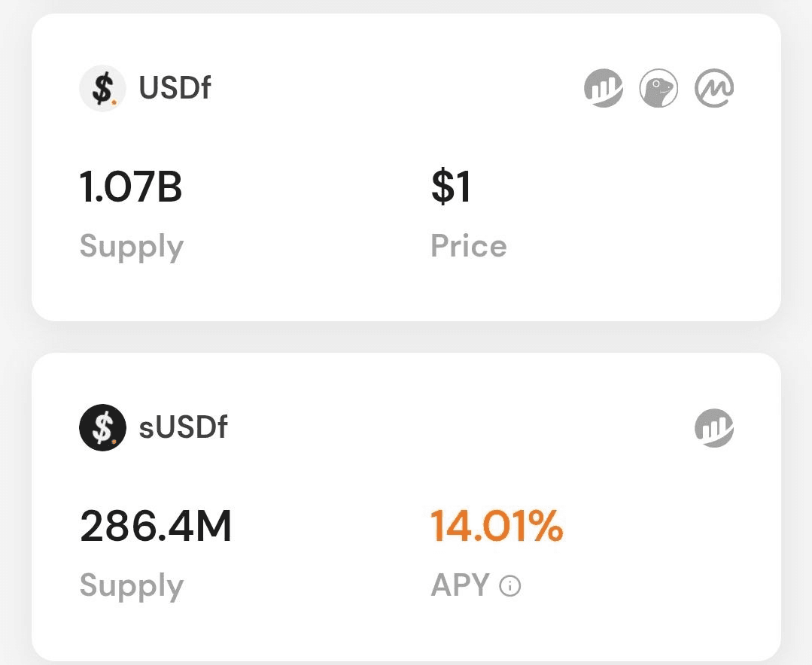Click the Price label in USDf card

(469, 245)
